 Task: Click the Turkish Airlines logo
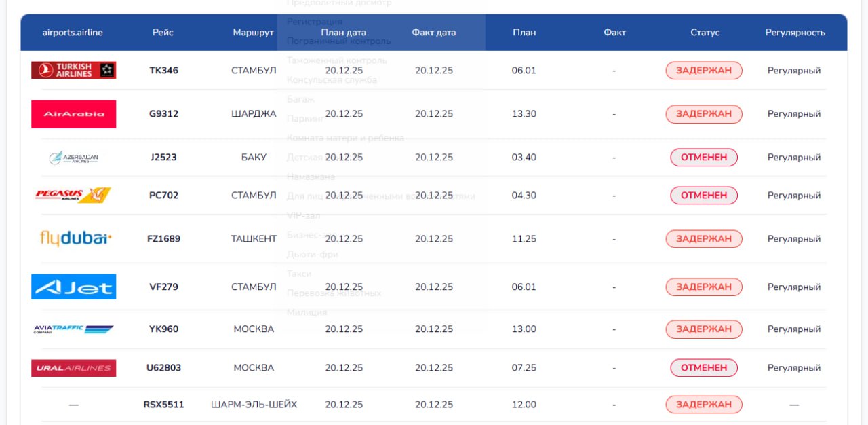(x=73, y=70)
